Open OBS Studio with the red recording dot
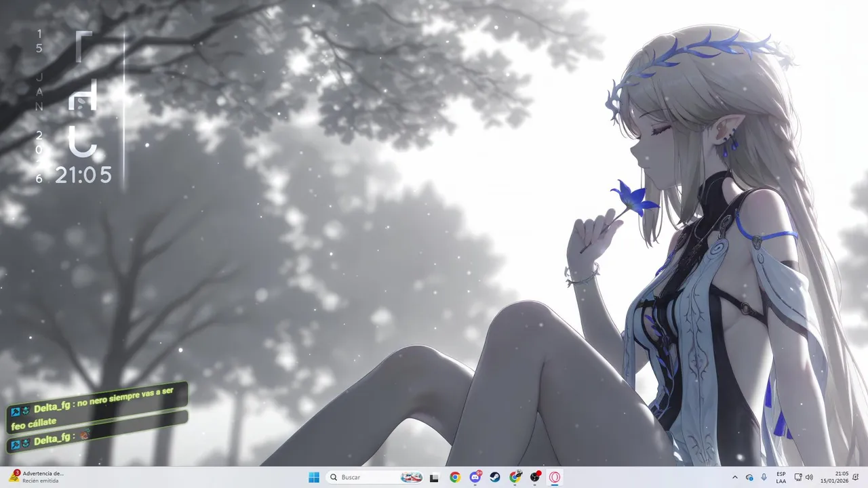 coord(535,477)
